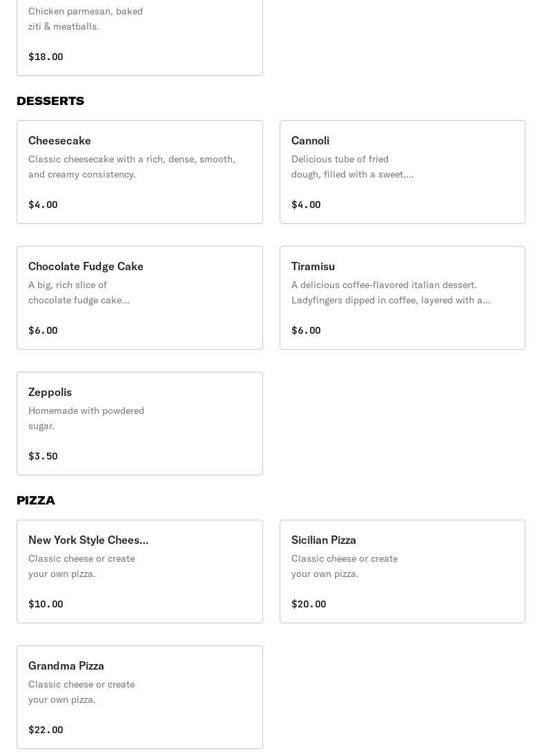Click the $3.50 Zeppolis price
The image size is (542, 756).
pos(43,456)
